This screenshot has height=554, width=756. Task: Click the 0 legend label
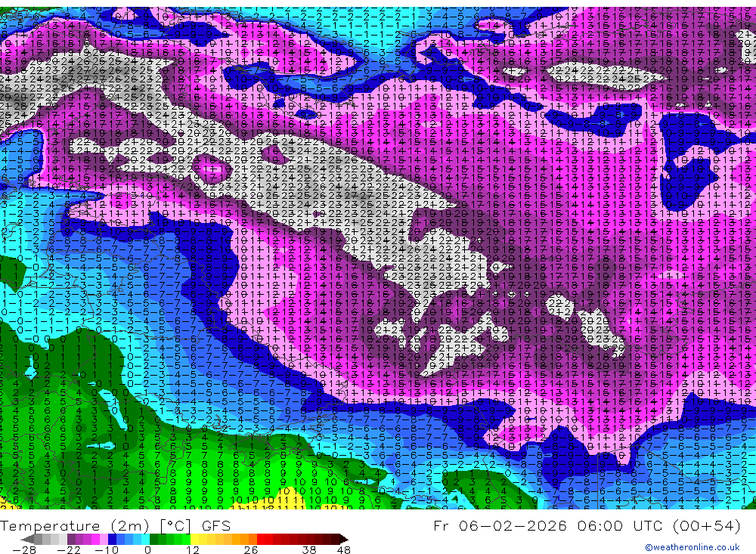click(148, 550)
